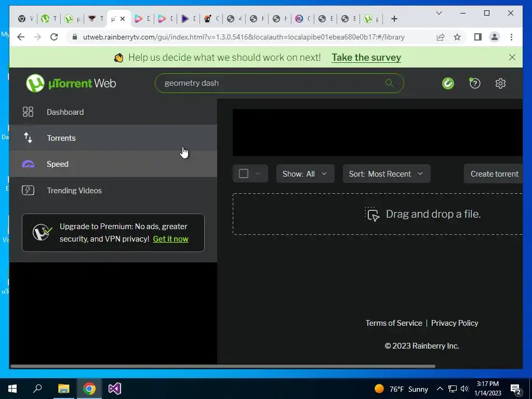
Task: Click the browser forward arrow
Action: (x=37, y=37)
